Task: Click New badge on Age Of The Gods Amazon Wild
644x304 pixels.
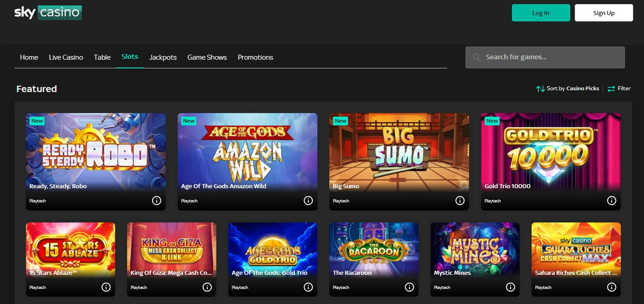Action: [x=189, y=121]
